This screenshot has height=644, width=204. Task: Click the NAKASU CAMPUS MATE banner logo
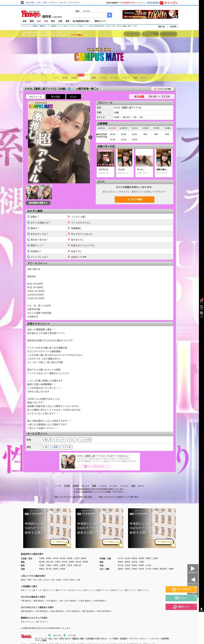tap(99, 54)
